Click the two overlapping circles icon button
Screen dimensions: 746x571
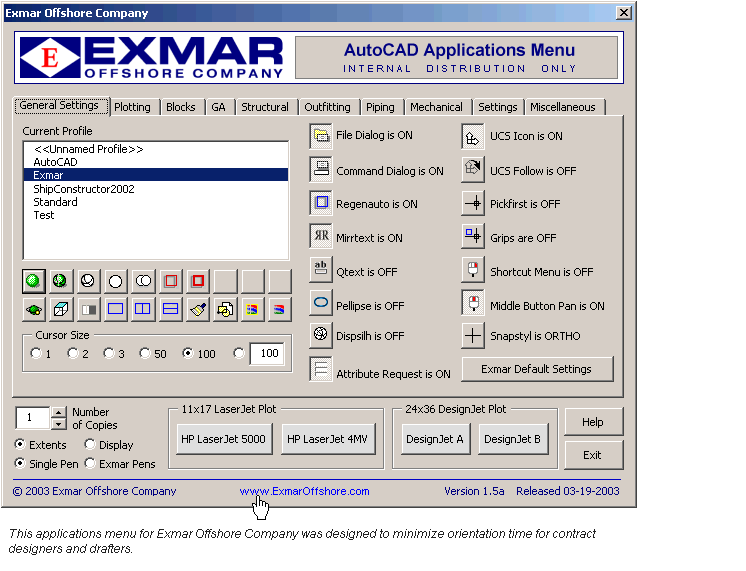(x=143, y=281)
